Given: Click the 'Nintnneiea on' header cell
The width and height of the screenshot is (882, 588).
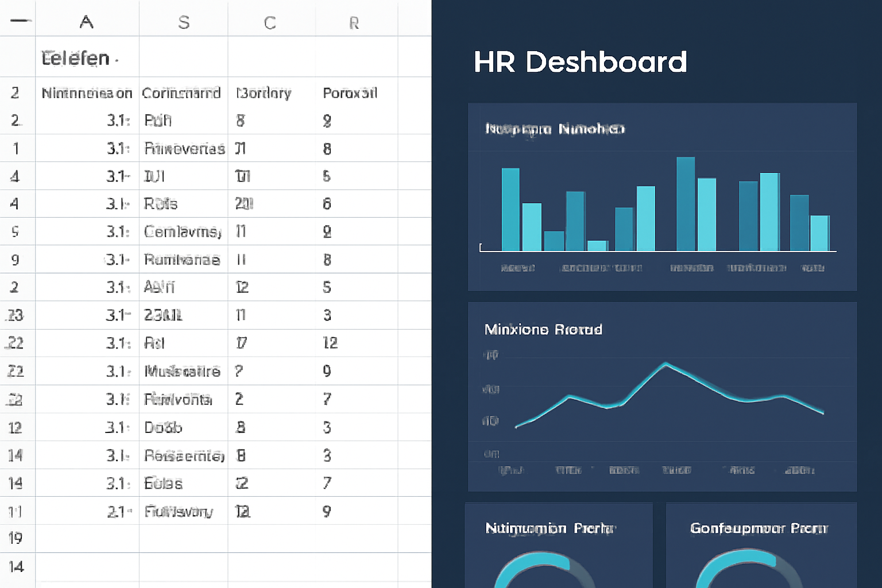Looking at the screenshot, I should tap(87, 92).
